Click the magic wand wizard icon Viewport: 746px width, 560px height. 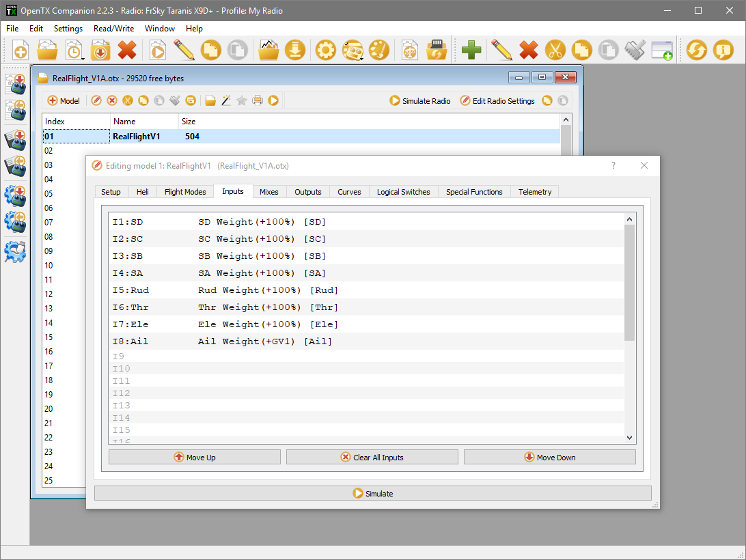[x=226, y=100]
